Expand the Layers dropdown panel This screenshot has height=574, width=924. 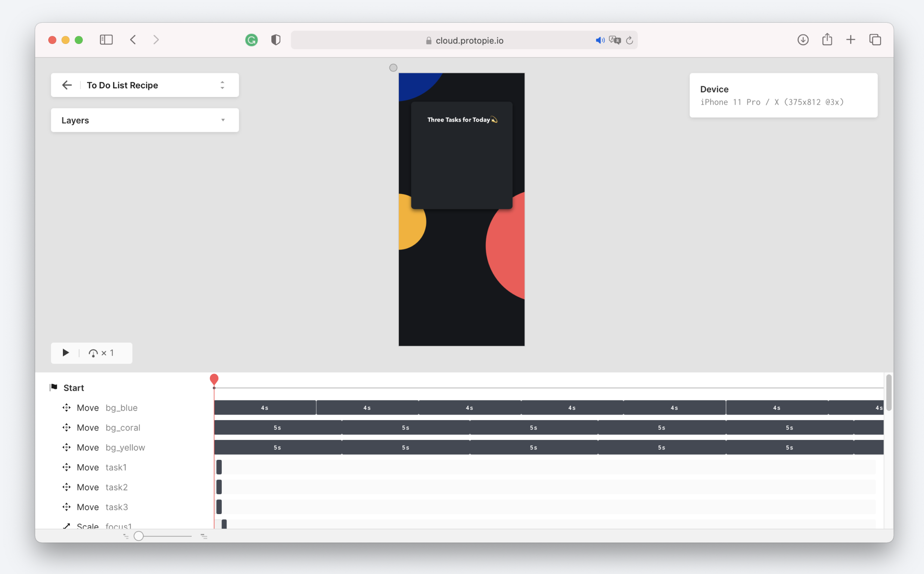223,120
